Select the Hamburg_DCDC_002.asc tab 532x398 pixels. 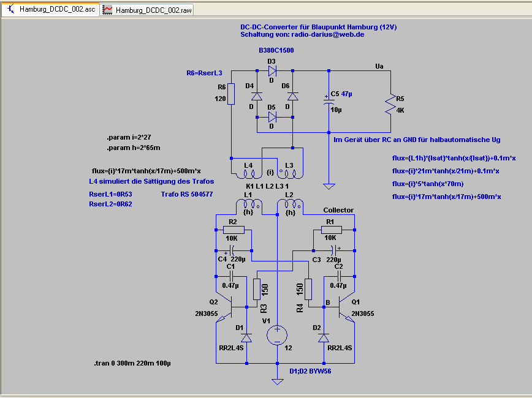click(51, 9)
